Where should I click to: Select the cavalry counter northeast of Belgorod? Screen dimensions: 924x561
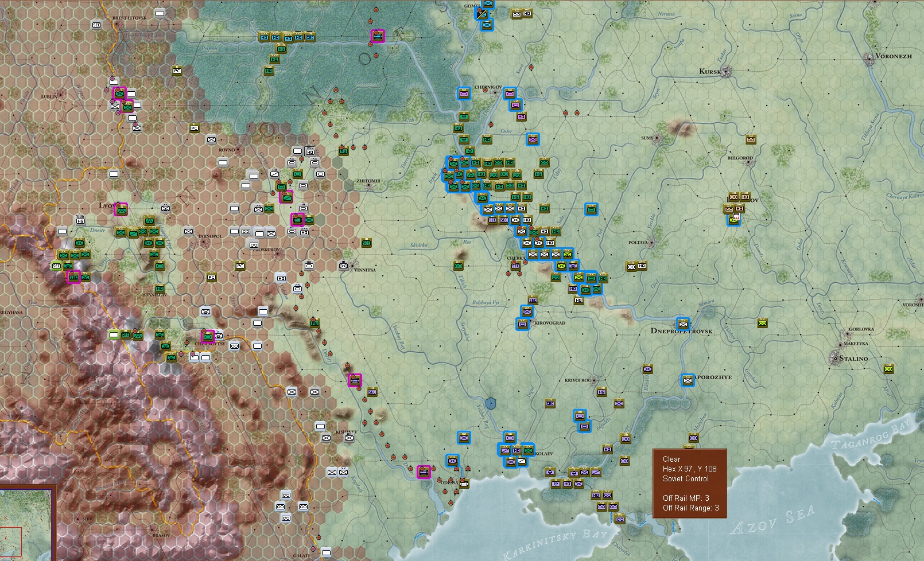coord(751,139)
